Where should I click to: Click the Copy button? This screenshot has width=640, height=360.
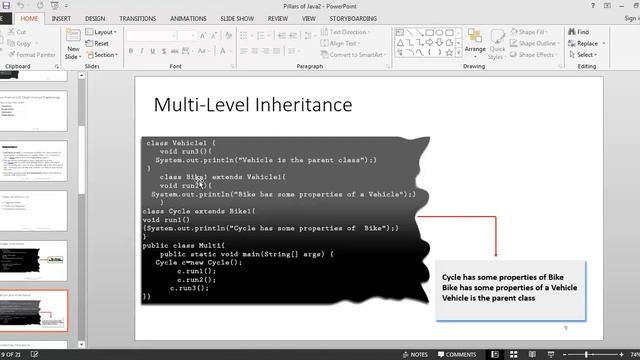click(19, 43)
